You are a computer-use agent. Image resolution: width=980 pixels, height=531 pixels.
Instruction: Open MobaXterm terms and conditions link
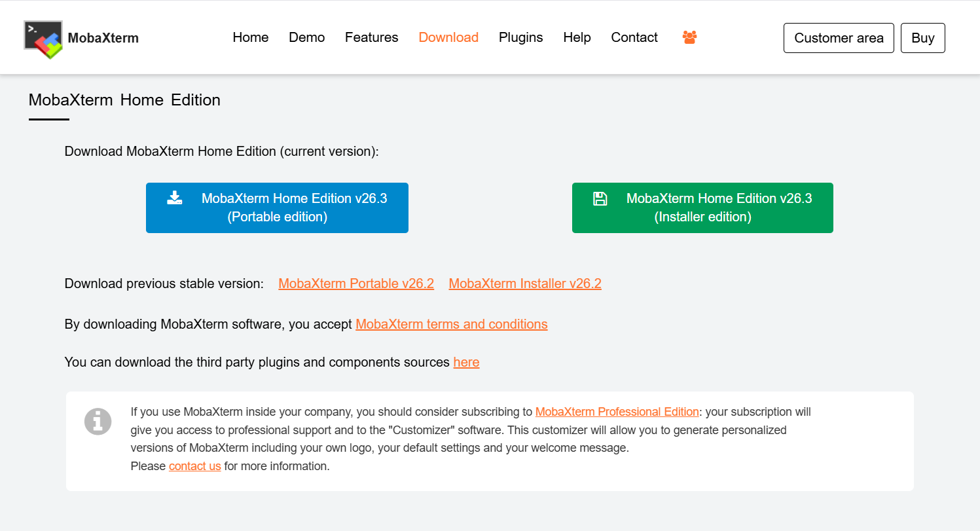tap(452, 324)
